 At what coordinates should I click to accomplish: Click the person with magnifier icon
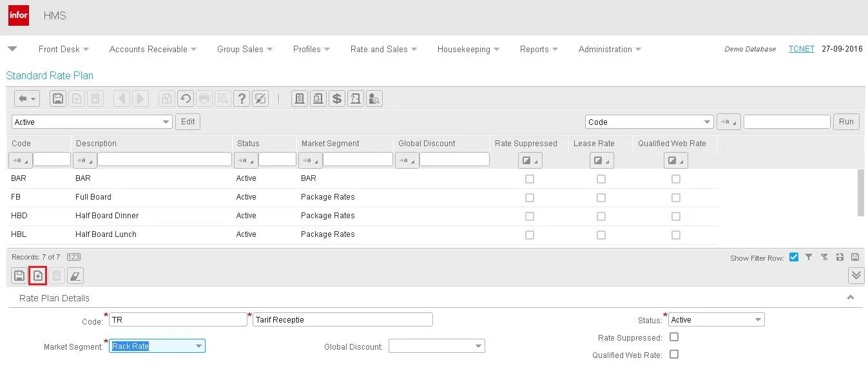pyautogui.click(x=374, y=99)
